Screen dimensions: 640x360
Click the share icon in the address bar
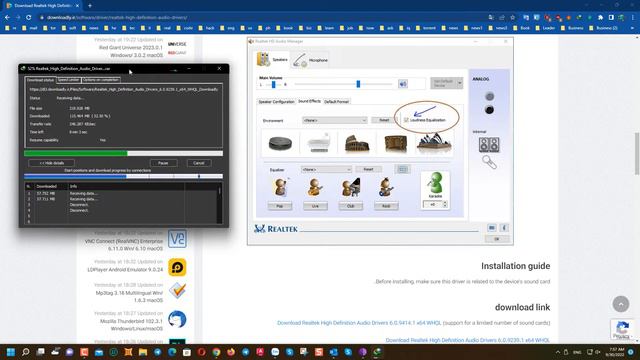coord(502,18)
